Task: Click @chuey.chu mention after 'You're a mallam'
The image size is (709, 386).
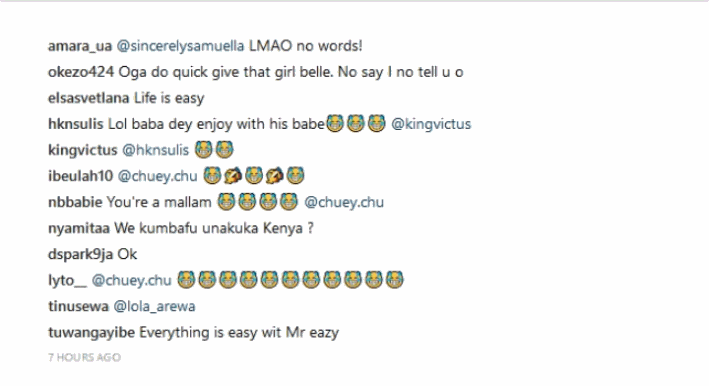Action: click(x=344, y=202)
